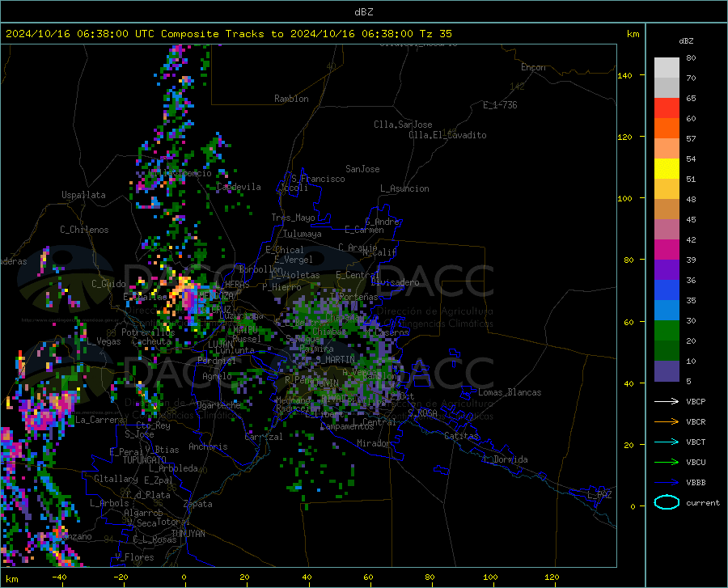Select the red 60-65 dBZ color swatch

(x=667, y=108)
